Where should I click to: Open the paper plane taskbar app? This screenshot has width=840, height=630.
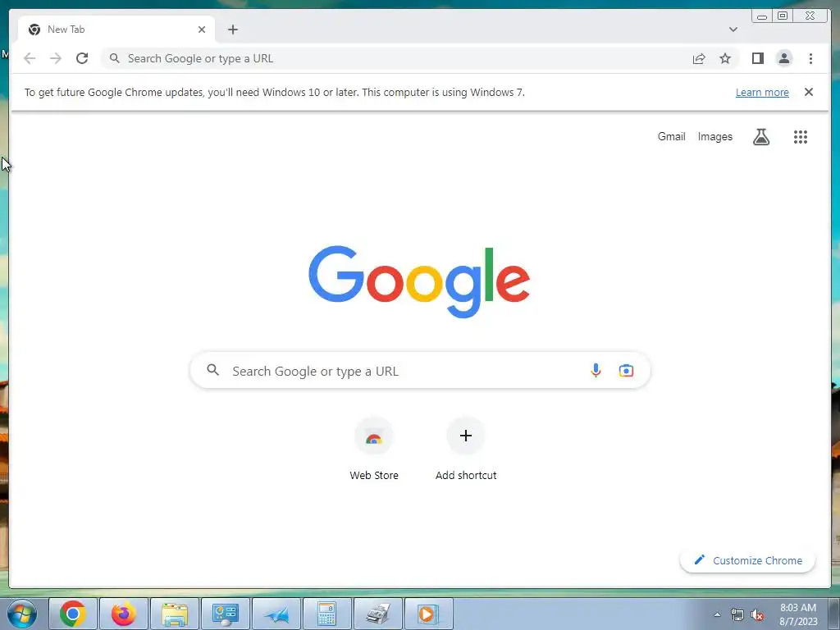pos(276,614)
